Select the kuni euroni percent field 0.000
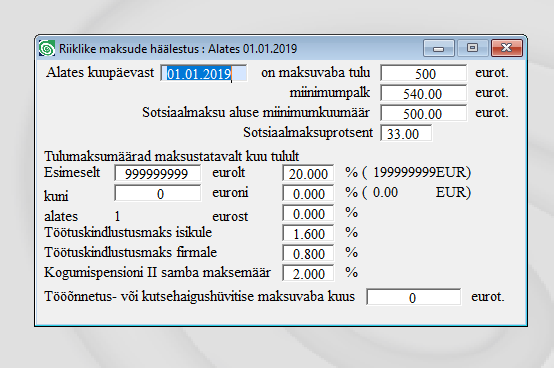This screenshot has height=368, width=554. pos(308,193)
